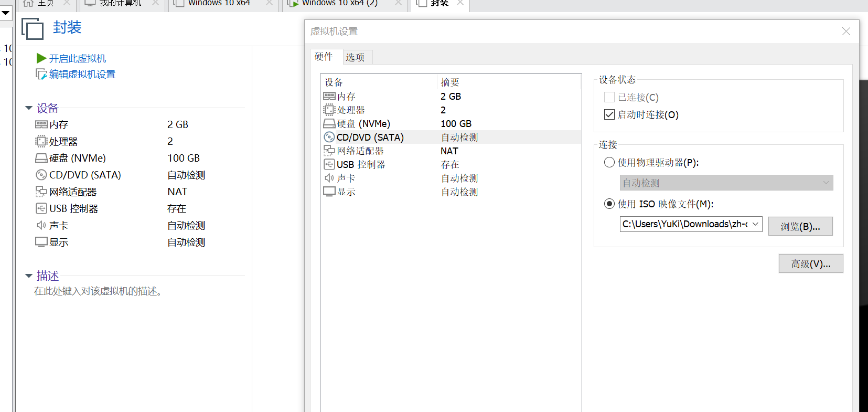Select the sound card icon in dialog
The image size is (868, 412).
[329, 178]
